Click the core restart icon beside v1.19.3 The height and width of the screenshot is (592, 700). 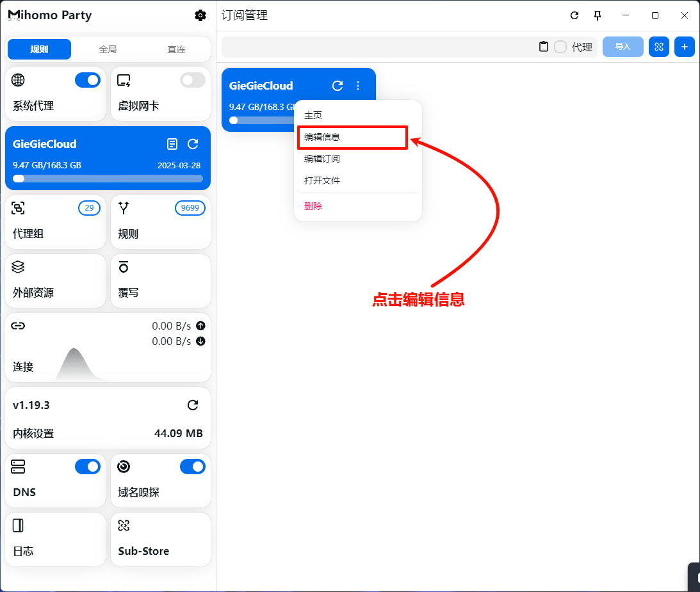click(193, 405)
